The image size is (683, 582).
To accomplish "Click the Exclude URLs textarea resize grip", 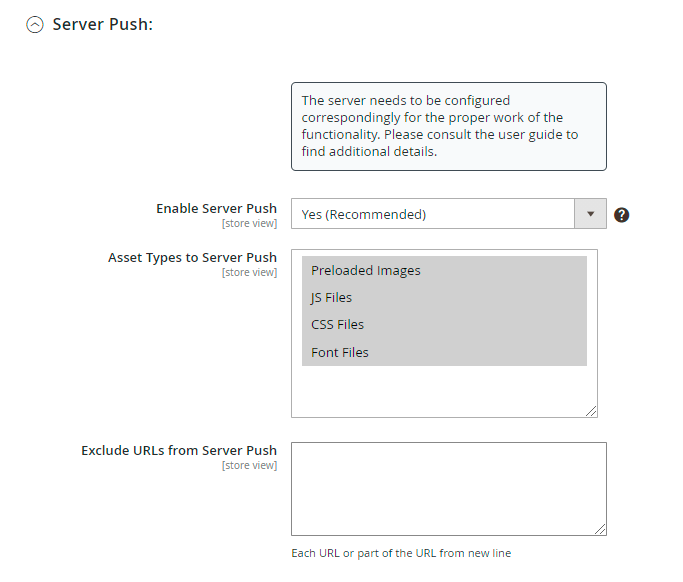I will [601, 529].
